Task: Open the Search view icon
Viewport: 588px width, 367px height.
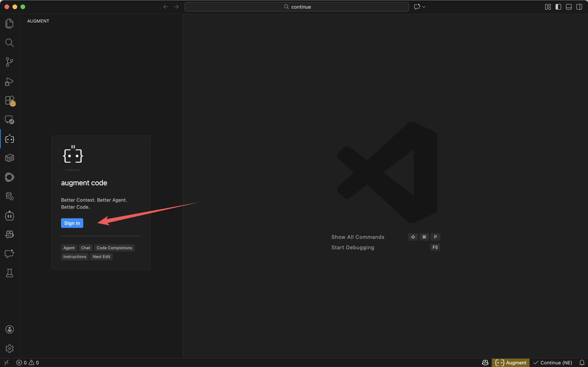Action: [9, 43]
